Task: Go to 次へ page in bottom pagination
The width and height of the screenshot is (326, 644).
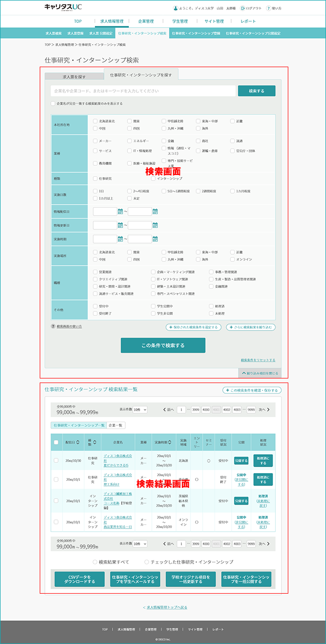Action: (264, 544)
